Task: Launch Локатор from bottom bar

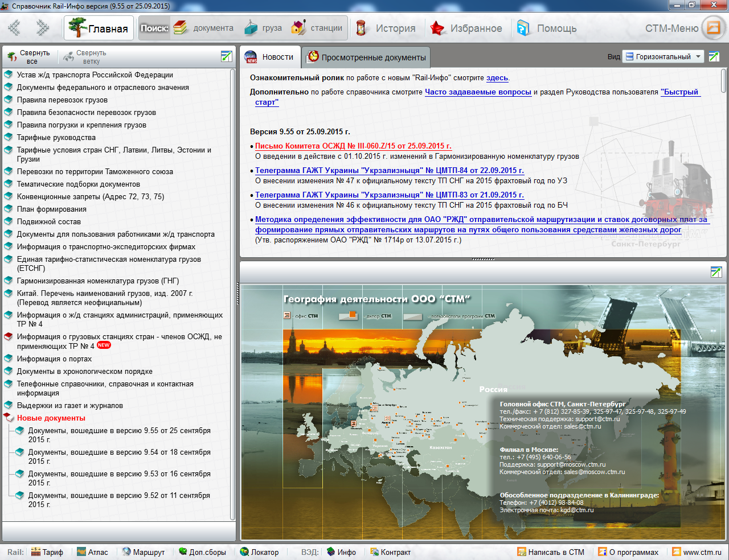Action: click(x=259, y=552)
